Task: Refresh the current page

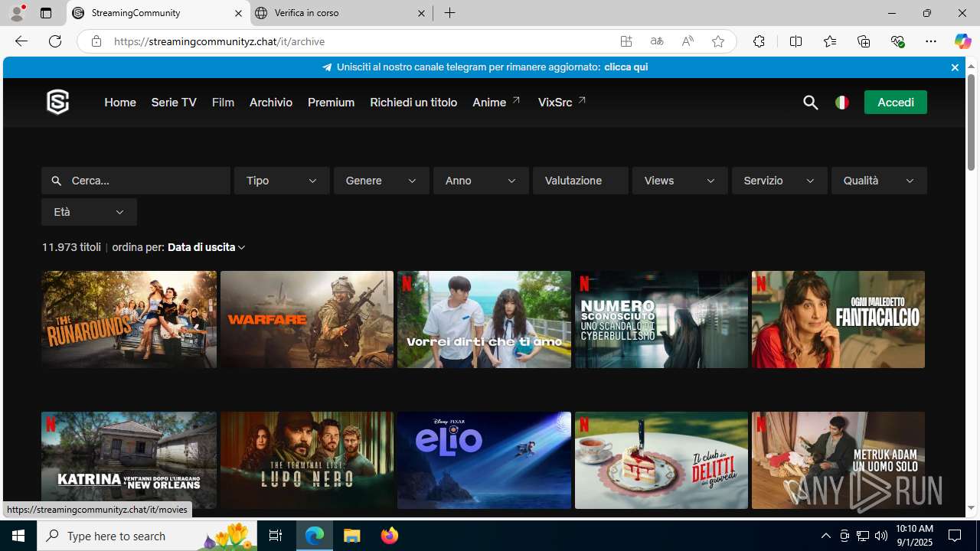Action: pos(55,41)
